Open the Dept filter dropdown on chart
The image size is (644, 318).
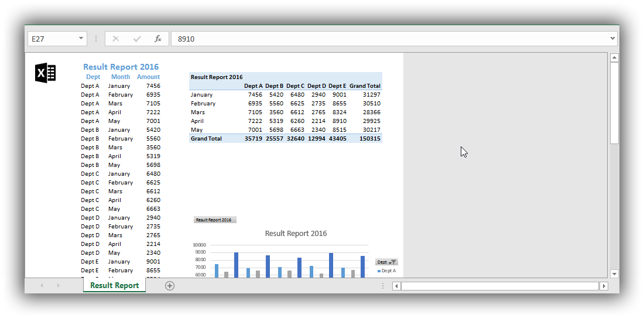click(x=386, y=262)
